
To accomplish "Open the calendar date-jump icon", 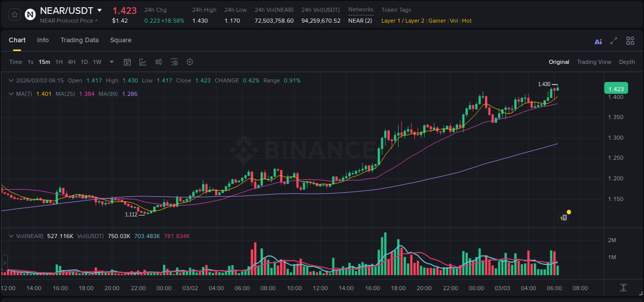I will click(127, 61).
